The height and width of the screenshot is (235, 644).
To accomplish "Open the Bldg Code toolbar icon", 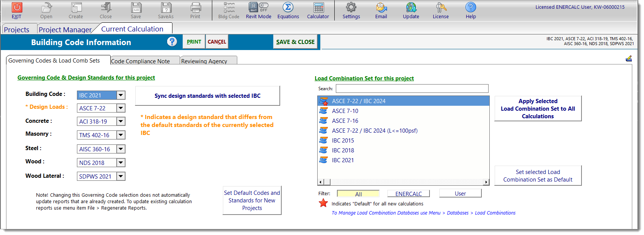I will [x=229, y=7].
